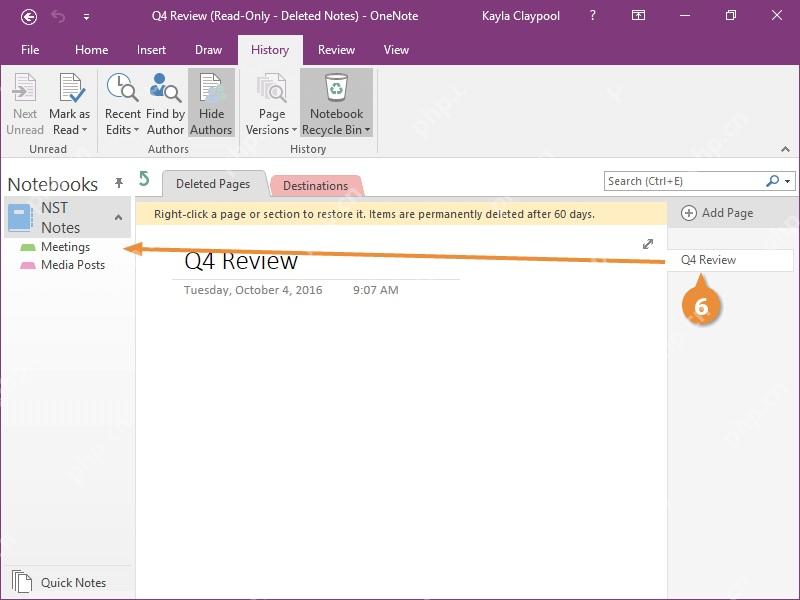Click the search magnifier icon
The image size is (800, 600).
[x=772, y=181]
